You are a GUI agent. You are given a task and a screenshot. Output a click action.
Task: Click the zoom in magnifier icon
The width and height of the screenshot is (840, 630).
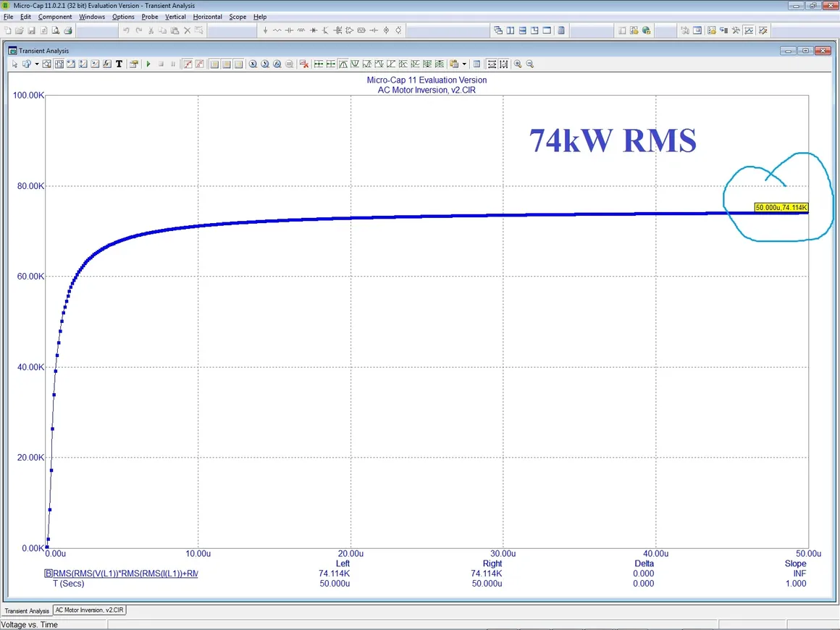[518, 64]
